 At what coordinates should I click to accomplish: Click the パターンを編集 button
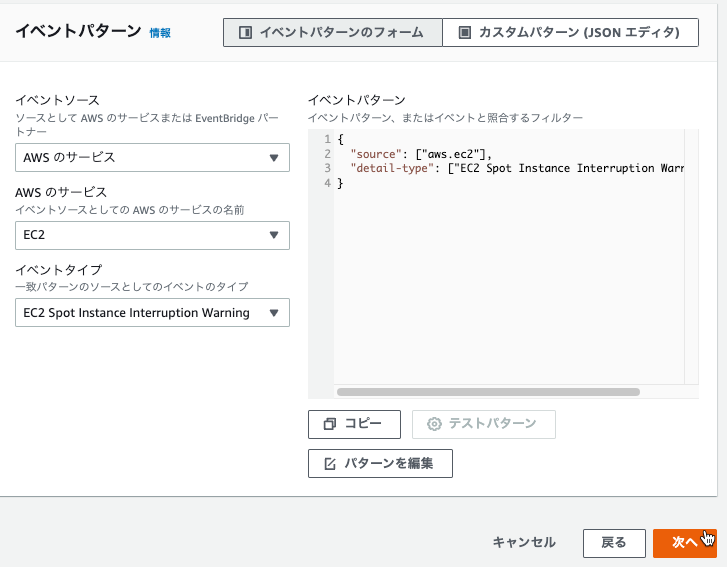[x=380, y=463]
